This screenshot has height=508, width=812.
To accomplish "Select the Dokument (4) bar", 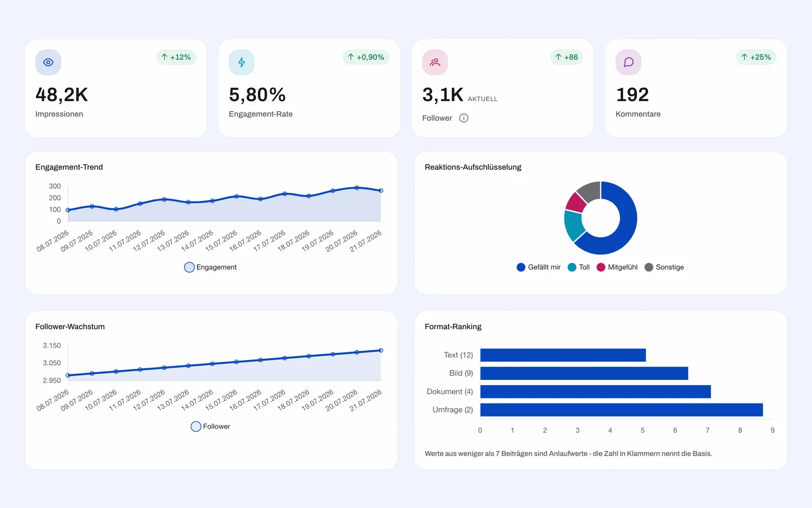I will pos(595,392).
